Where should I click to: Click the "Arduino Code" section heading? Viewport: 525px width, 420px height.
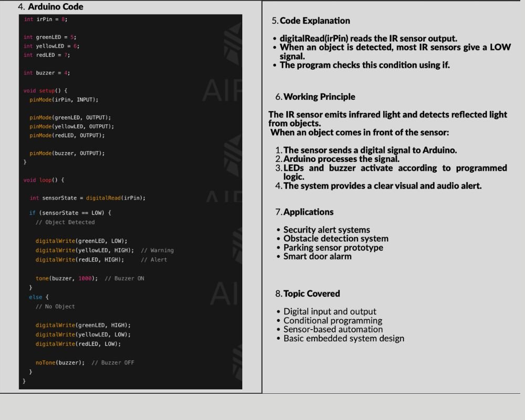pyautogui.click(x=55, y=7)
